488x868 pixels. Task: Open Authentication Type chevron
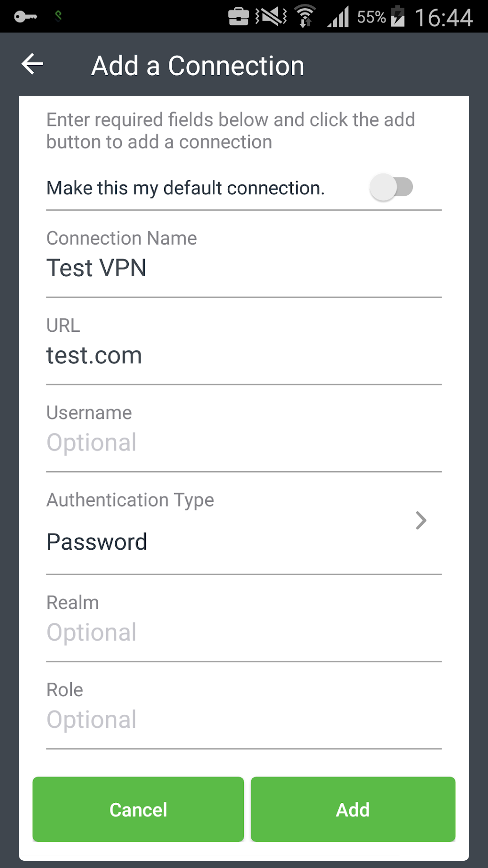tap(421, 520)
